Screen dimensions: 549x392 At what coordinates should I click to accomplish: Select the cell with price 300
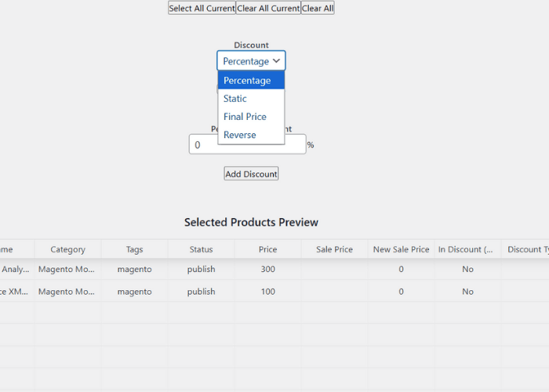tap(267, 269)
